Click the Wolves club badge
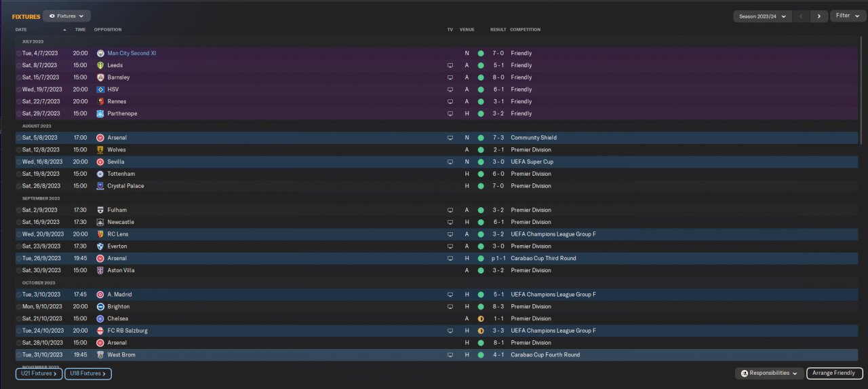Image resolution: width=868 pixels, height=389 pixels. tap(100, 150)
